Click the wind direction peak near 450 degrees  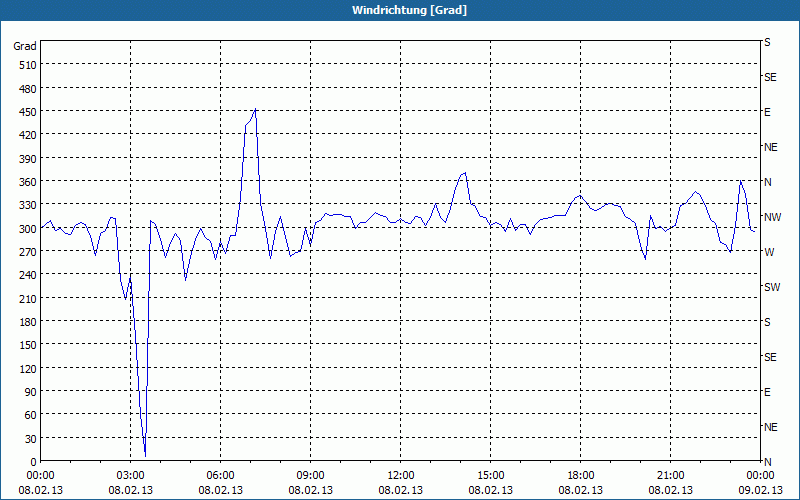click(255, 109)
